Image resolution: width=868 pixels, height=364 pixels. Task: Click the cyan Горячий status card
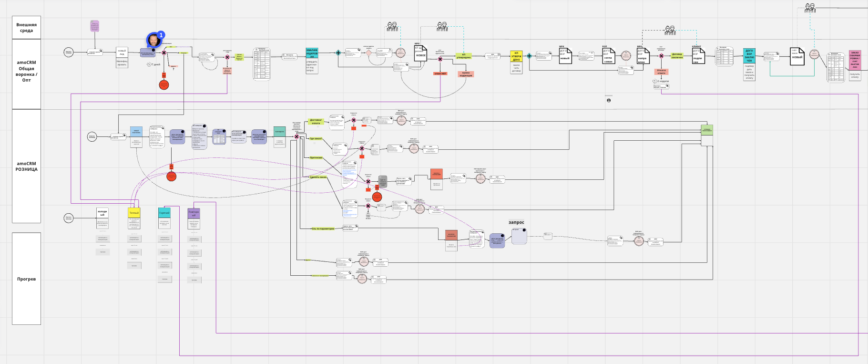(x=164, y=213)
